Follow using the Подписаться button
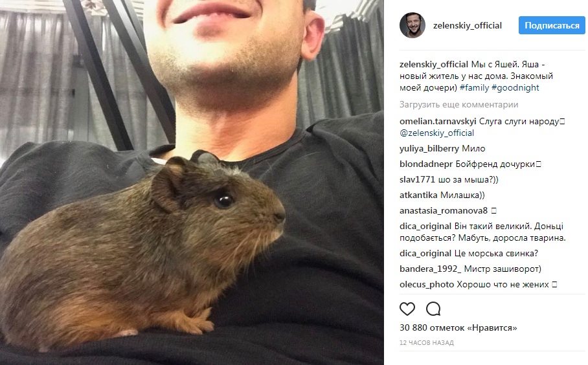 552,25
